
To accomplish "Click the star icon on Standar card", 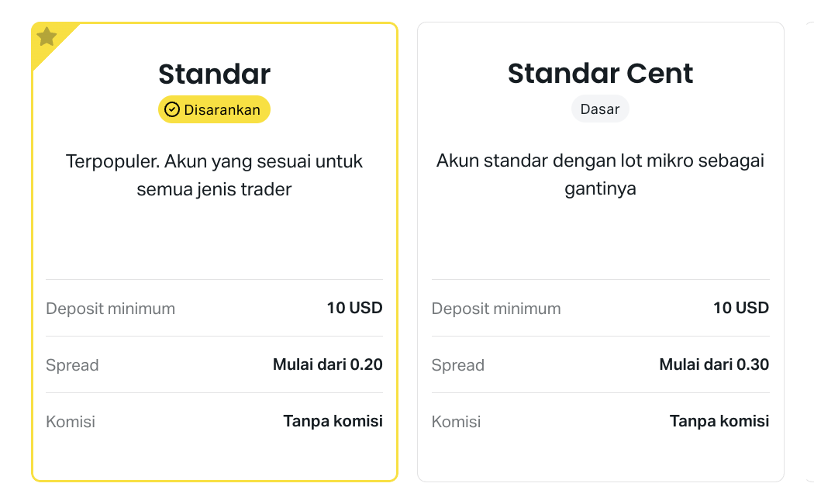I will pyautogui.click(x=47, y=37).
